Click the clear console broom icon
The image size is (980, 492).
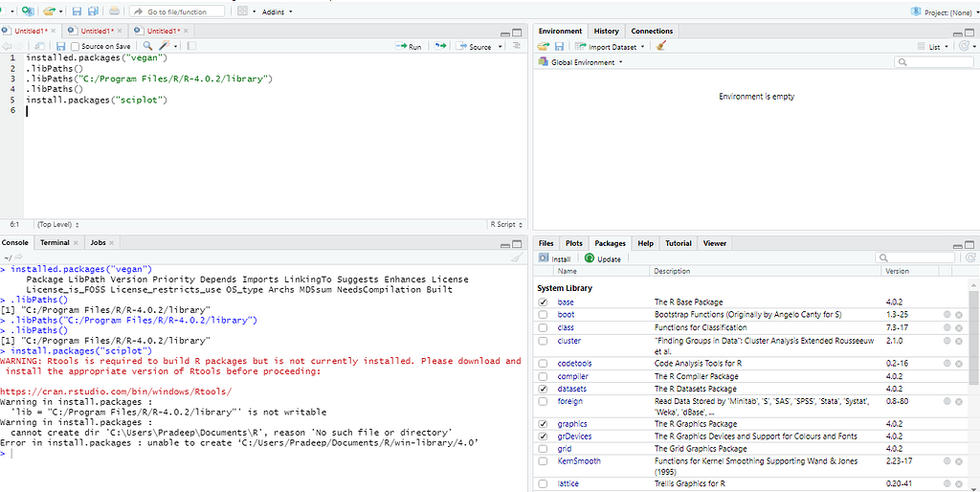[x=517, y=257]
